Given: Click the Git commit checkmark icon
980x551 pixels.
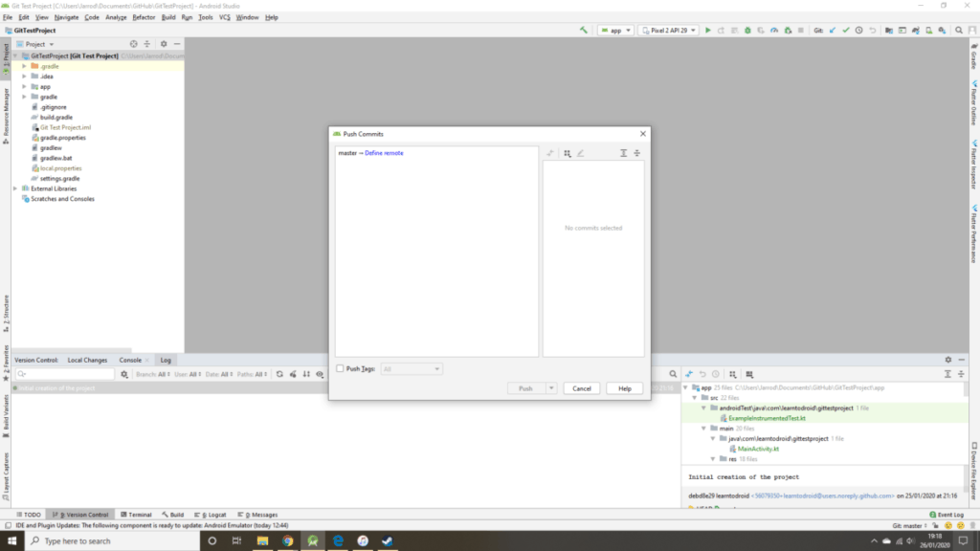Looking at the screenshot, I should pyautogui.click(x=845, y=31).
